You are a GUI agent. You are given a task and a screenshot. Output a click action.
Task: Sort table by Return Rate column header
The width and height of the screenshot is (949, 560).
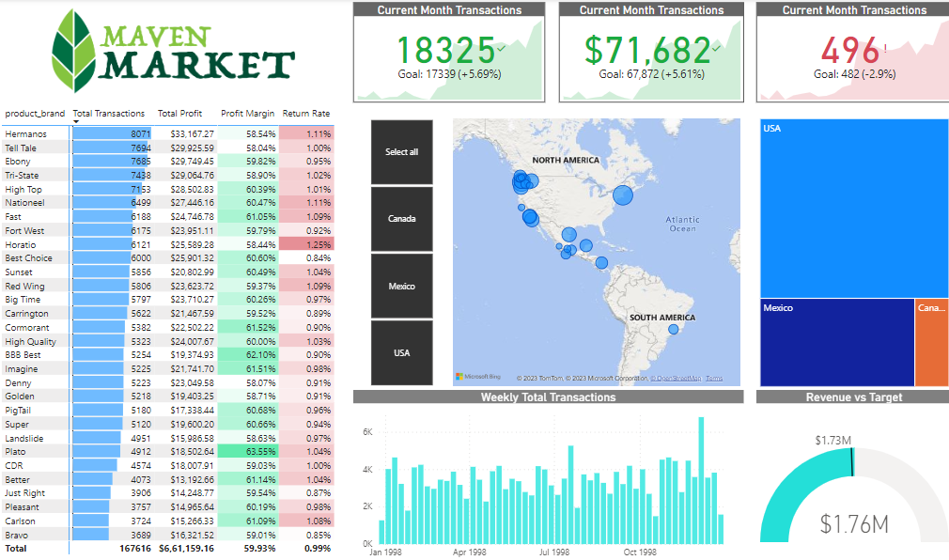click(305, 114)
